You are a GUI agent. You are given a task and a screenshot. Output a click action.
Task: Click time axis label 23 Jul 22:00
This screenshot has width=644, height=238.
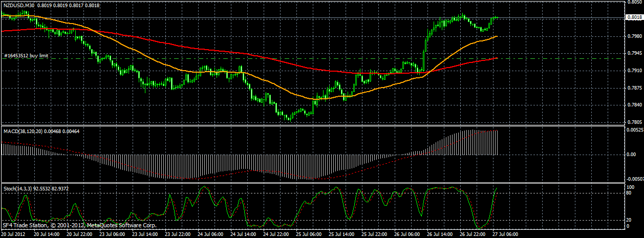pos(177,234)
